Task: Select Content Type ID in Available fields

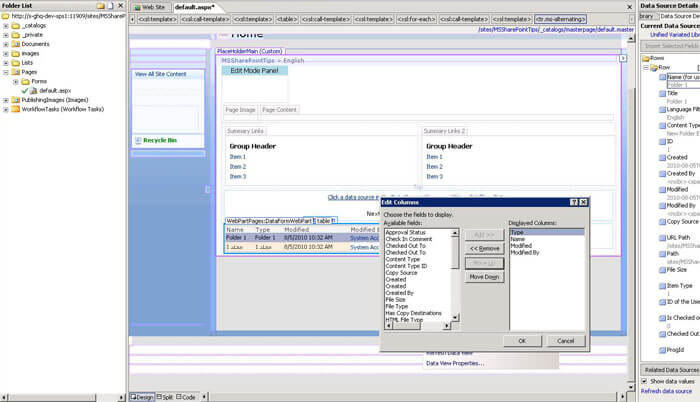Action: tap(406, 266)
